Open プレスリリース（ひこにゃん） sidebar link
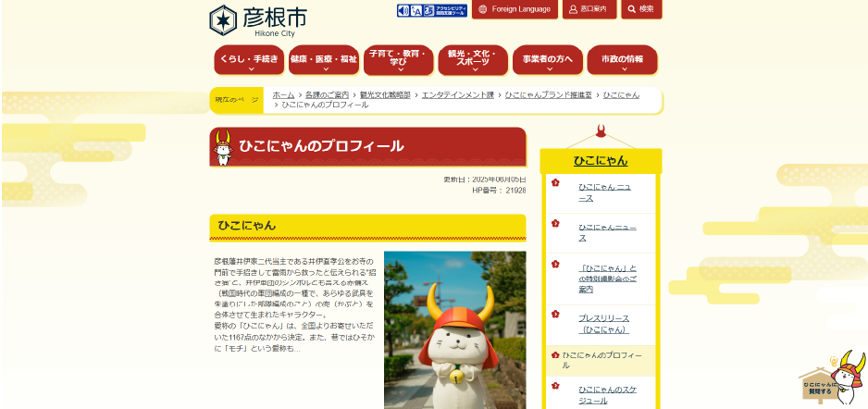Image resolution: width=868 pixels, height=409 pixels. coord(603,323)
